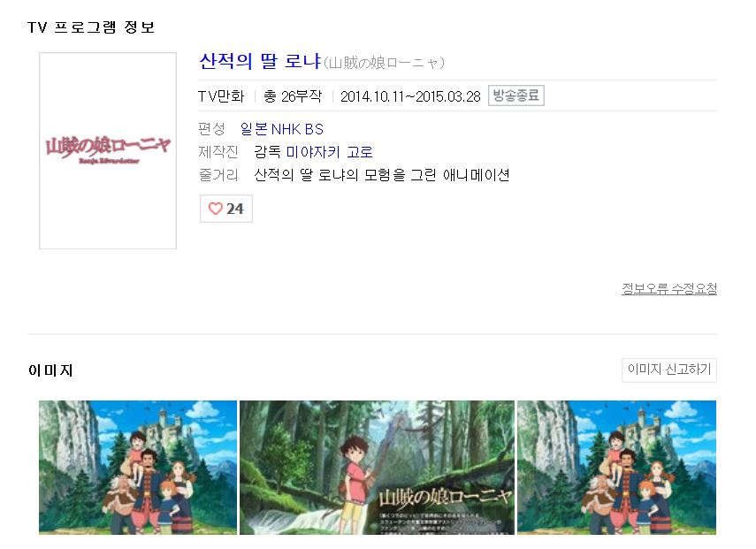Click the 이미지 section heading
The width and height of the screenshot is (756, 549).
[x=50, y=370]
